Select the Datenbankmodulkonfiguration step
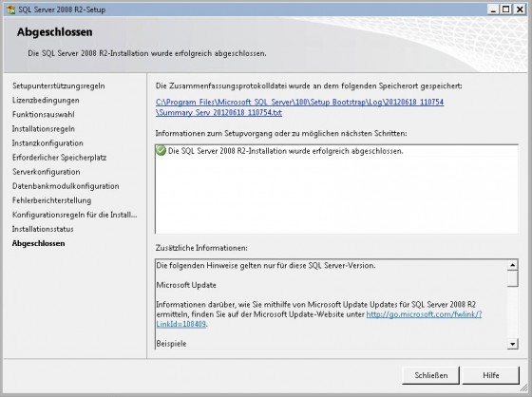Image resolution: width=532 pixels, height=397 pixels. [x=66, y=186]
